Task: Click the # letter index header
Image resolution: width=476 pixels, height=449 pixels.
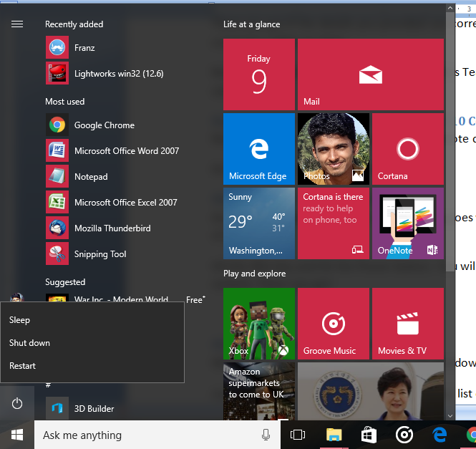Action: 48,385
